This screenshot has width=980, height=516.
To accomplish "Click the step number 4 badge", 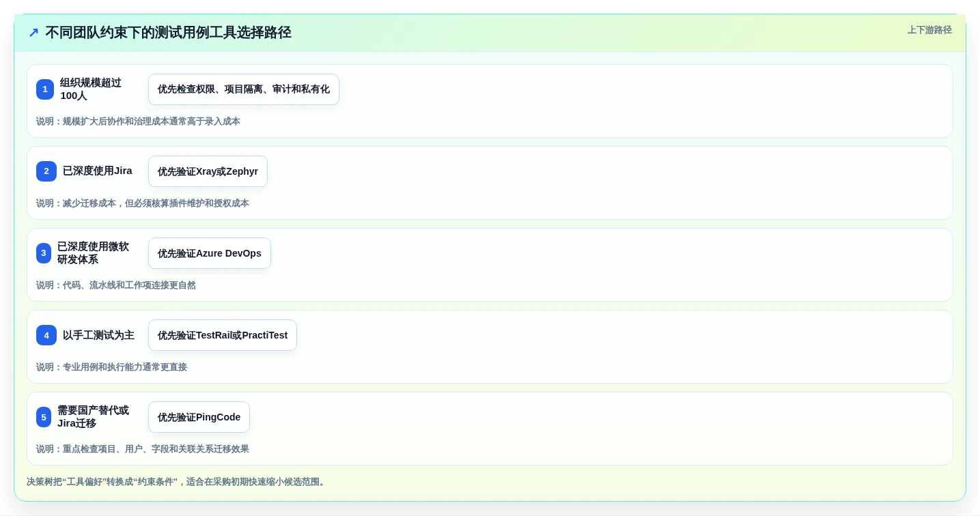I will [46, 335].
